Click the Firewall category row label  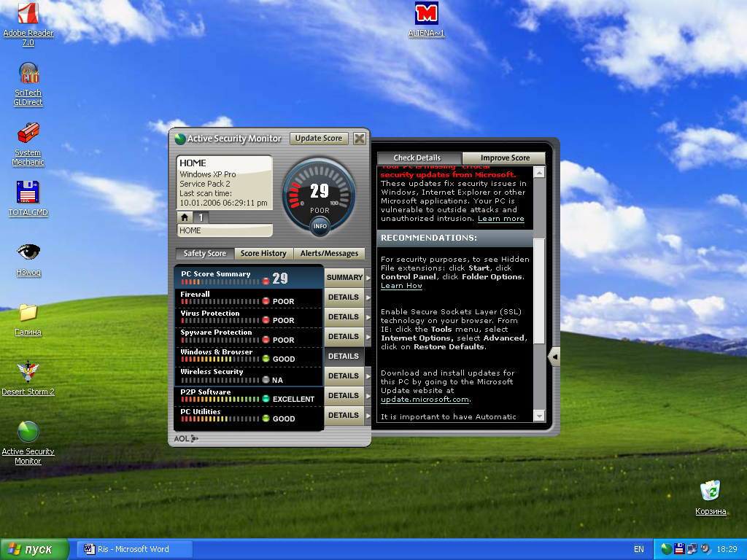click(x=195, y=294)
